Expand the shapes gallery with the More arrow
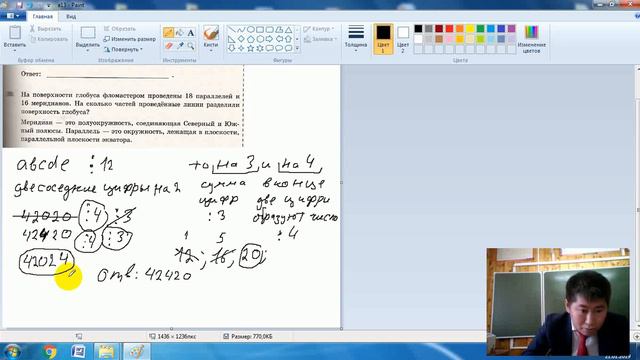 (297, 48)
